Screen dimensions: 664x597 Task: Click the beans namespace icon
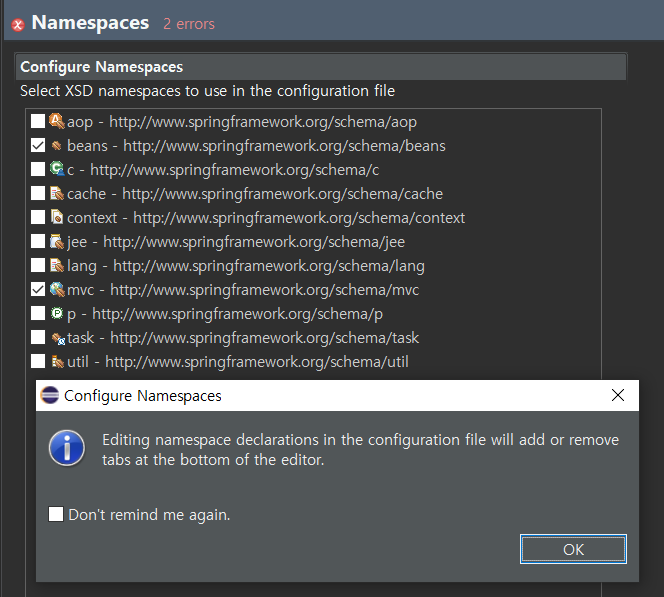pyautogui.click(x=57, y=146)
